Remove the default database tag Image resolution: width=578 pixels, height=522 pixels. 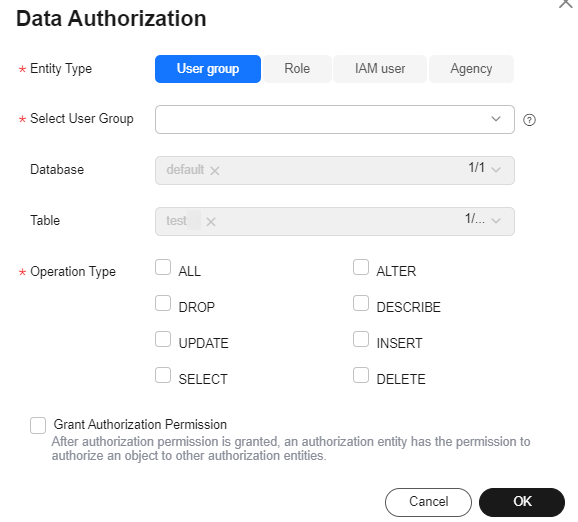point(215,170)
